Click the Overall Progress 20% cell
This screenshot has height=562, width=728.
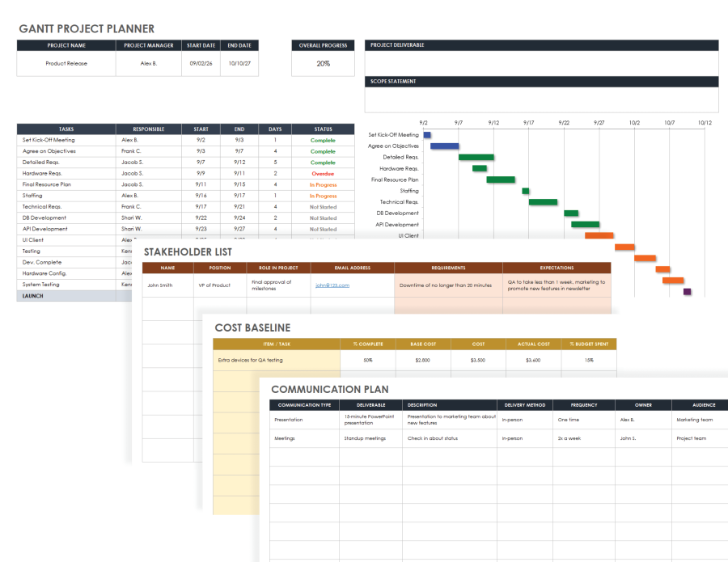(x=323, y=63)
